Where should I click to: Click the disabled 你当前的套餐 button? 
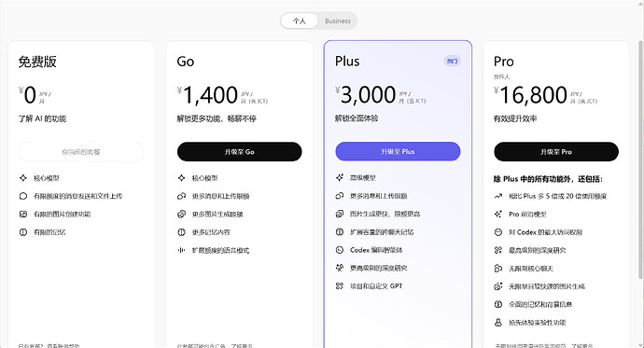[x=81, y=152]
